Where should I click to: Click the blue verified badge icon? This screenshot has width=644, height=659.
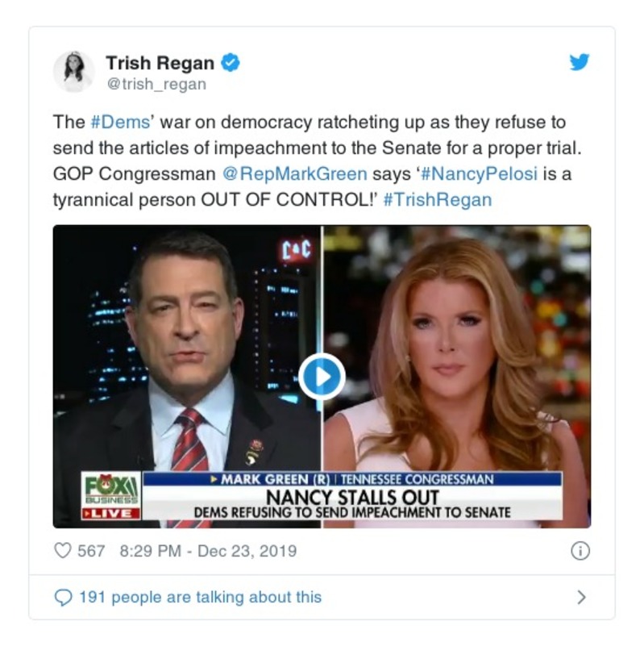[231, 63]
